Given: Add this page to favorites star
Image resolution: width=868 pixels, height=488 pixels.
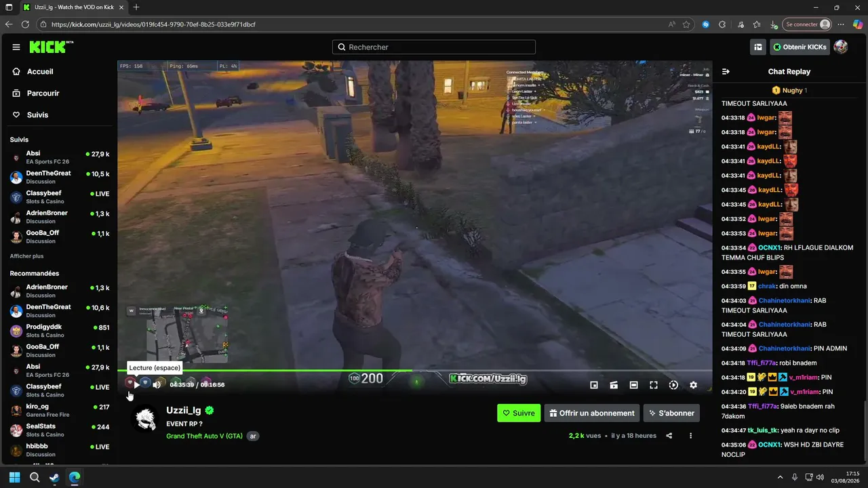Looking at the screenshot, I should point(686,24).
